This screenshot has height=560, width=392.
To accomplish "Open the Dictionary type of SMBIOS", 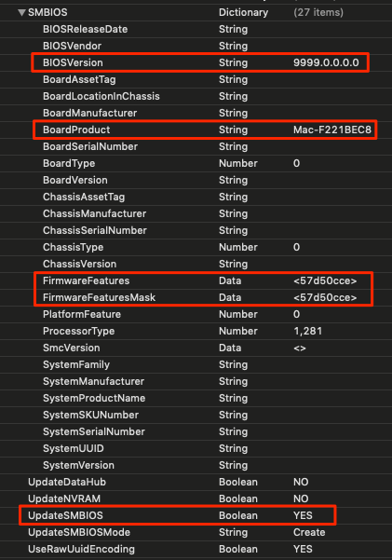I will pos(243,12).
